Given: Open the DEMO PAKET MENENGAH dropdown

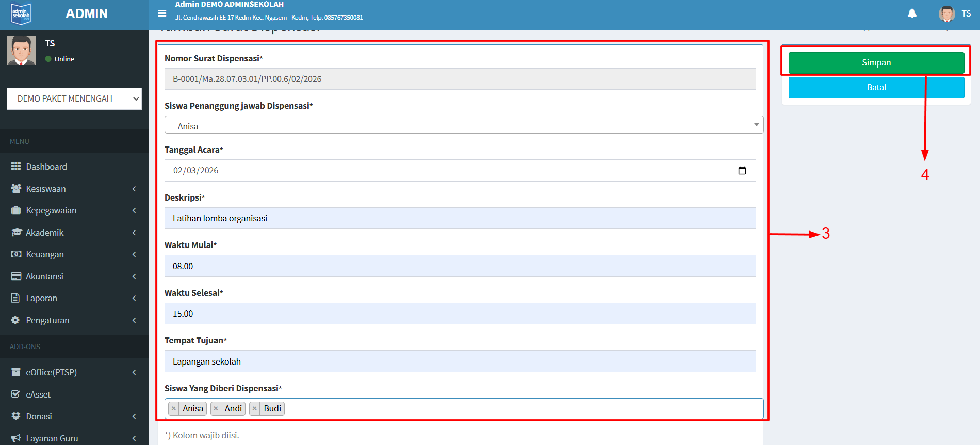Looking at the screenshot, I should [x=74, y=98].
